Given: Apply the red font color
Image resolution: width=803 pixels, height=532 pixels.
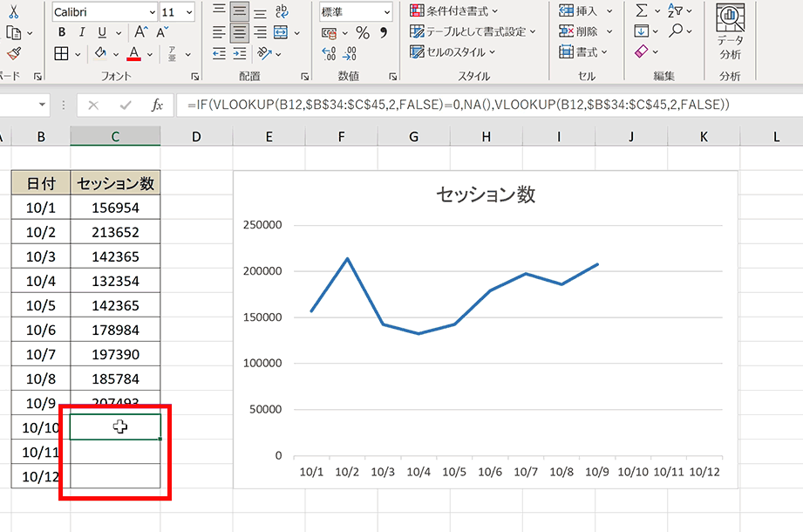Looking at the screenshot, I should point(134,53).
